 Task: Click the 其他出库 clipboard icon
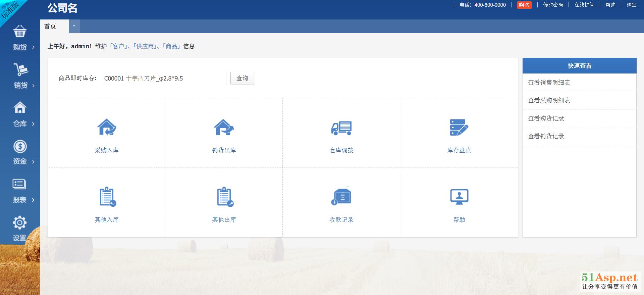(225, 197)
